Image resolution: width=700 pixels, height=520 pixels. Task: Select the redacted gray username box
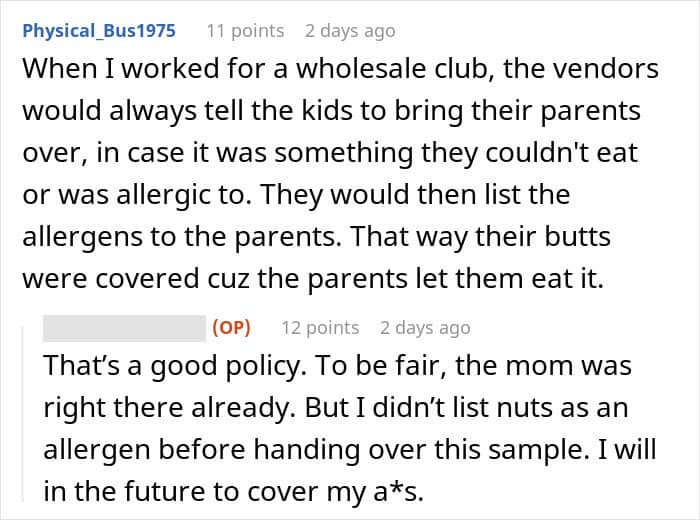click(x=124, y=327)
